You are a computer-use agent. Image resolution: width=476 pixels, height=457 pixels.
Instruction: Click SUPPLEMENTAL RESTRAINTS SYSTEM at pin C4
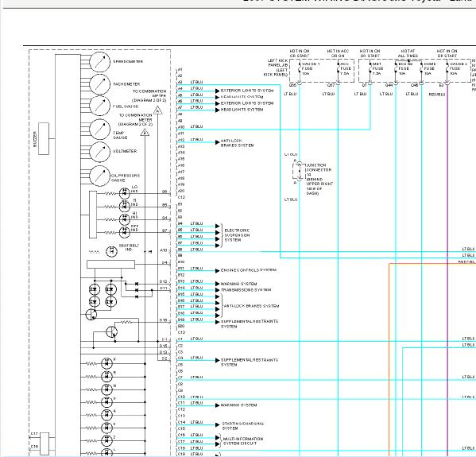(250, 362)
